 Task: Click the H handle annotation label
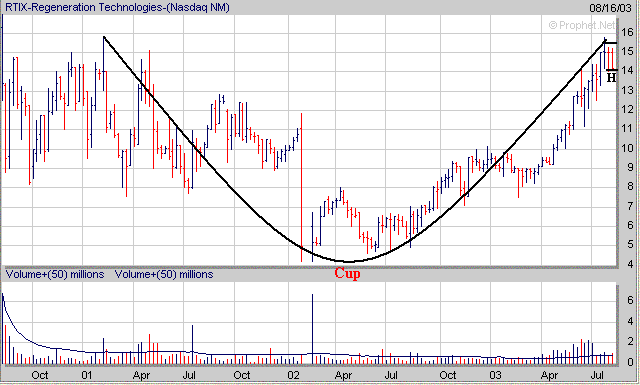tap(611, 78)
